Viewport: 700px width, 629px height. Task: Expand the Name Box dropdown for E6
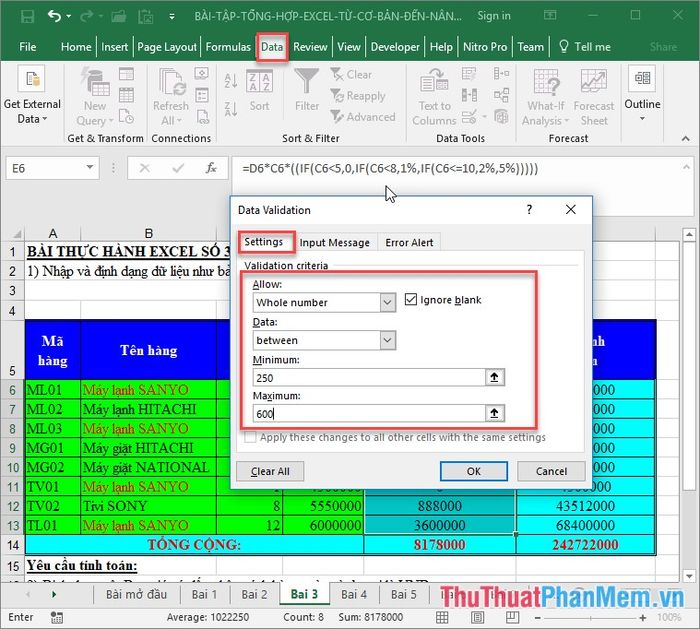point(93,169)
